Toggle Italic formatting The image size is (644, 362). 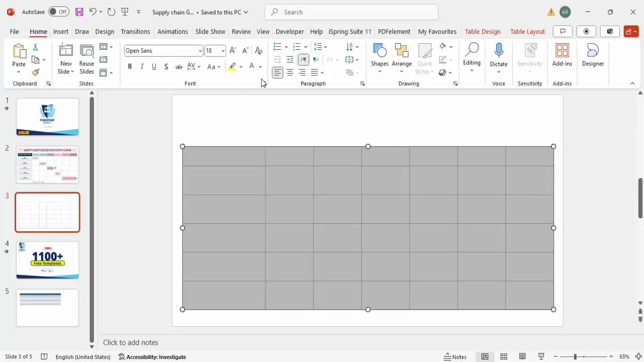click(x=142, y=66)
